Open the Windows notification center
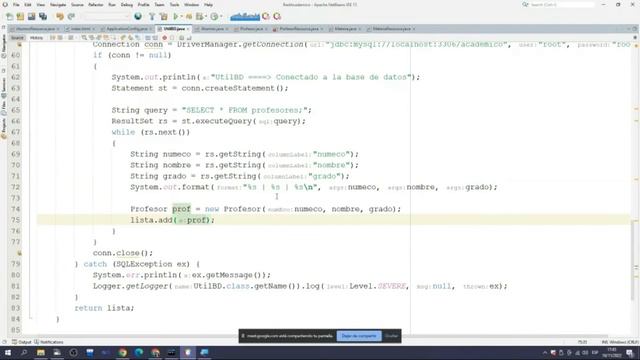 [x=630, y=353]
